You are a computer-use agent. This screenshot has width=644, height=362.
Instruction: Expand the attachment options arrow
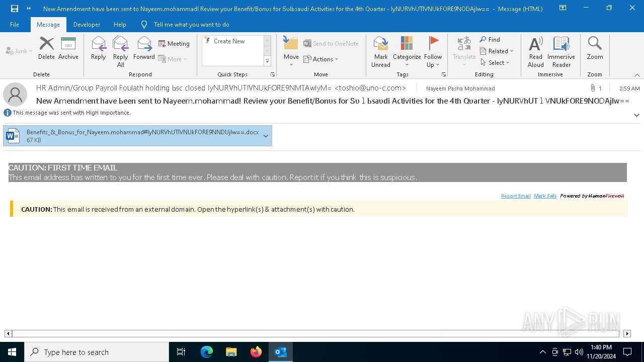266,136
